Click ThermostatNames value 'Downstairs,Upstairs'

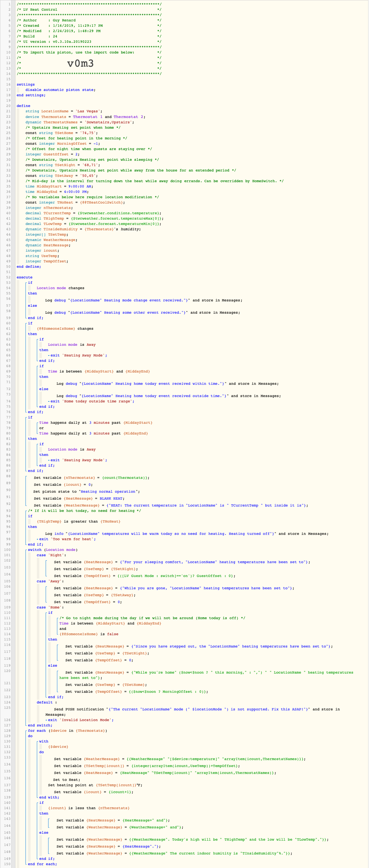[109, 122]
